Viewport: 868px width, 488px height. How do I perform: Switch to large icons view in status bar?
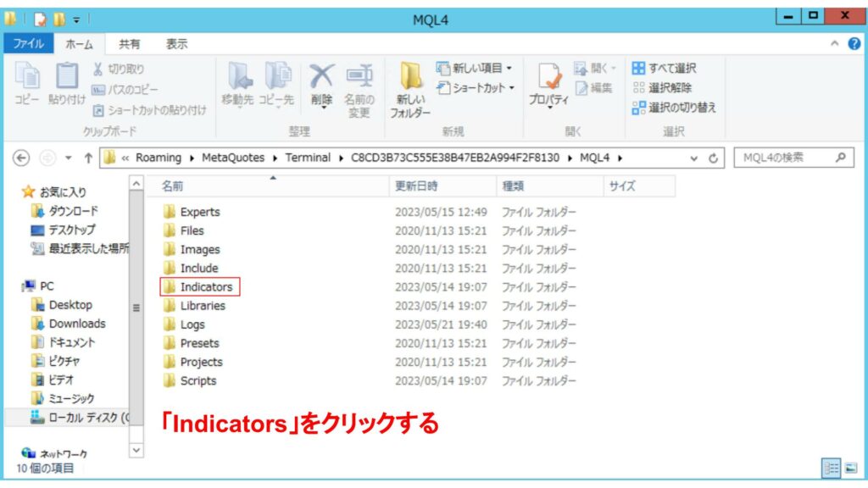coord(849,468)
